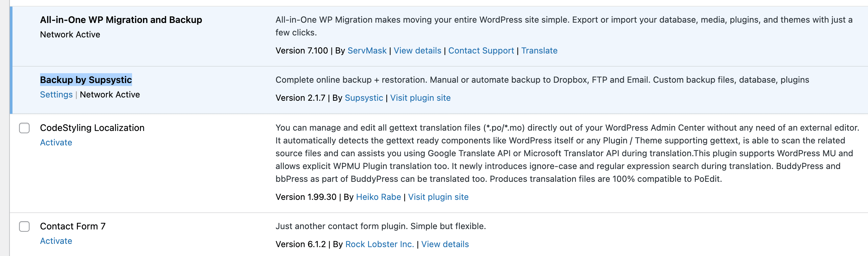
Task: Visit plugin site for Backup by Supsystic
Action: (420, 98)
